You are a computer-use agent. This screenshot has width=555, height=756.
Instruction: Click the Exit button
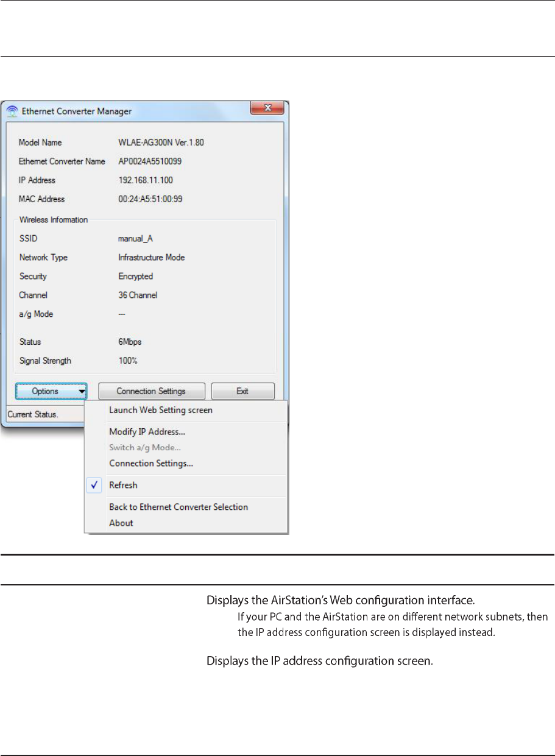[x=242, y=391]
